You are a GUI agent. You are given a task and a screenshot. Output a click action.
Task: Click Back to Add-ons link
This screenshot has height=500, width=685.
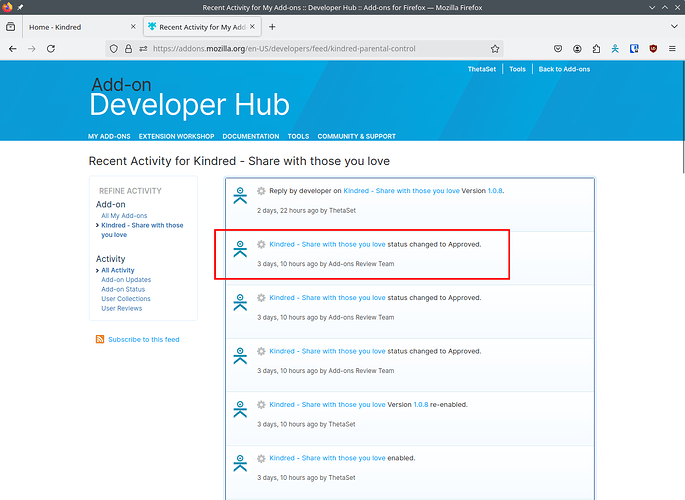point(564,69)
